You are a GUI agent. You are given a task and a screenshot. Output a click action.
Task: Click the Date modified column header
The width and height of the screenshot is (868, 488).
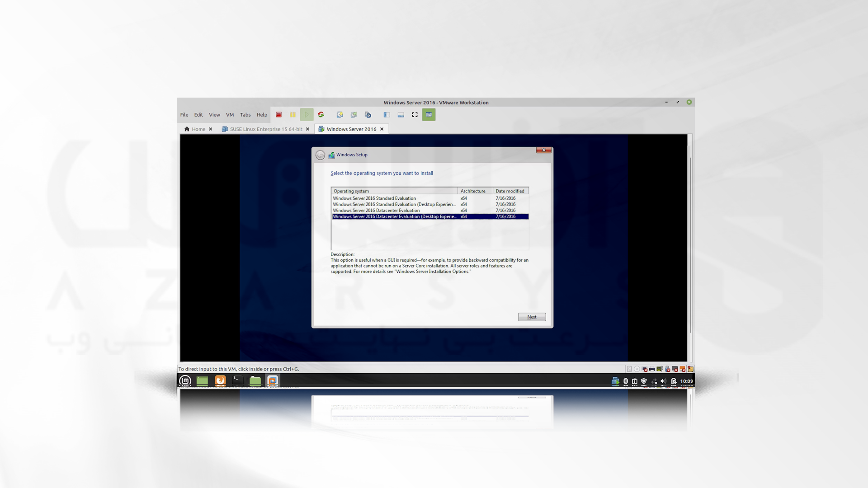[511, 191]
